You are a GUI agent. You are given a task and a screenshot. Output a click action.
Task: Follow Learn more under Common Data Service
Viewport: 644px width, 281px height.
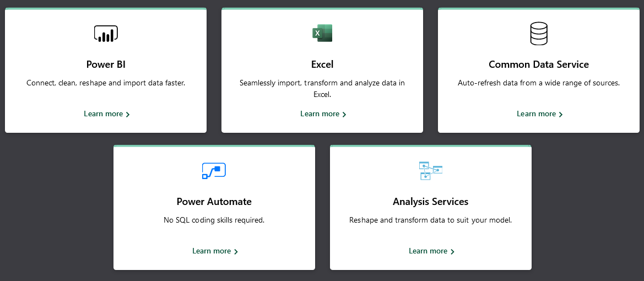[540, 114]
